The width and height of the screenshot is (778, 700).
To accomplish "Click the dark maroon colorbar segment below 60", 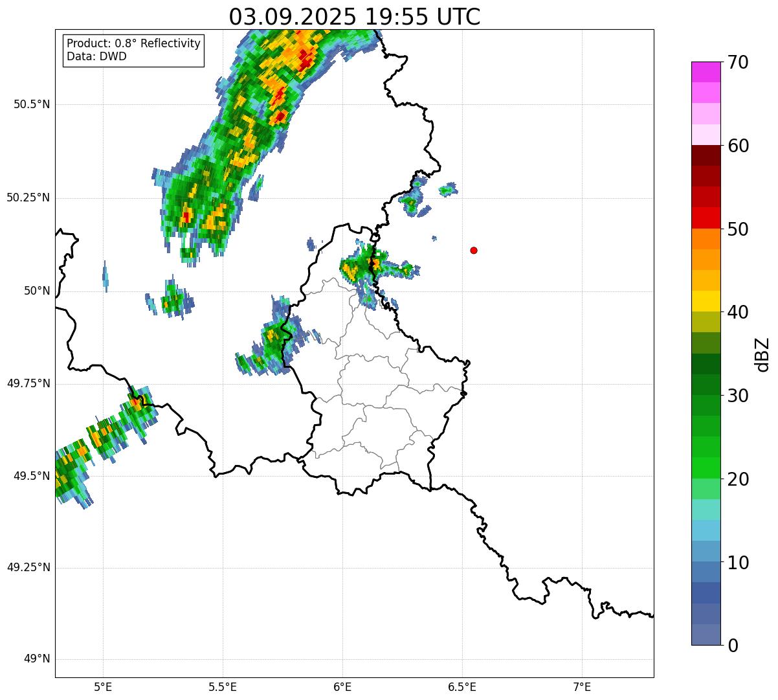I will 706,155.
